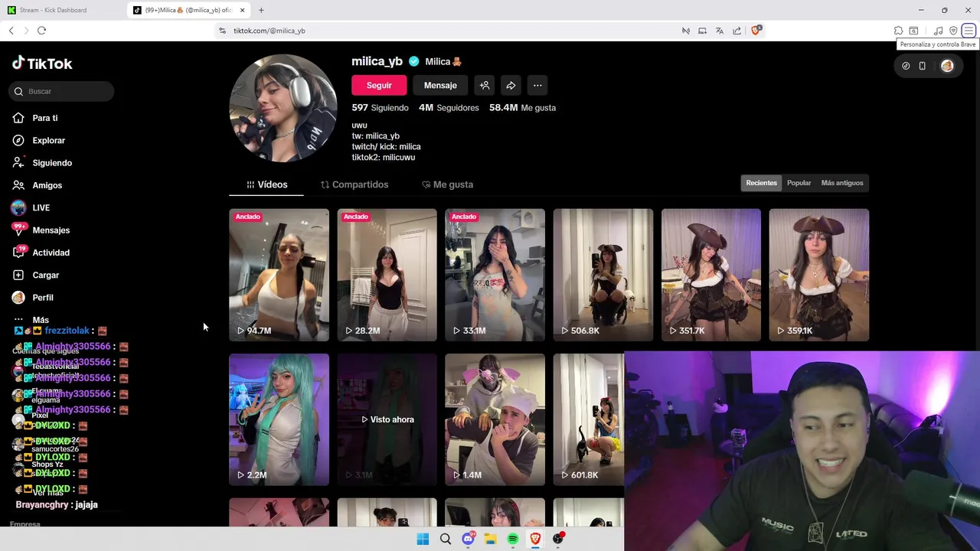Screen dimensions: 980x551
Task: Open the Visto ahora video
Action: point(387,419)
